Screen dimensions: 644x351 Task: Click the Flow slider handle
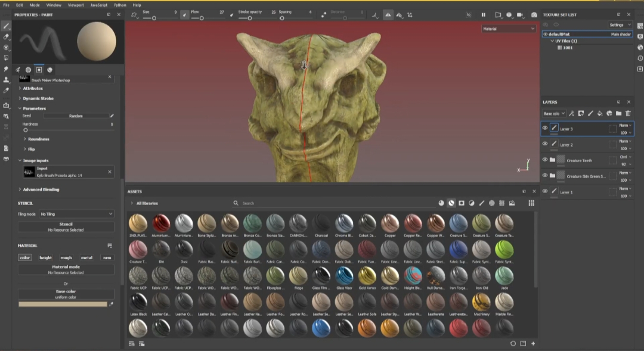(202, 18)
